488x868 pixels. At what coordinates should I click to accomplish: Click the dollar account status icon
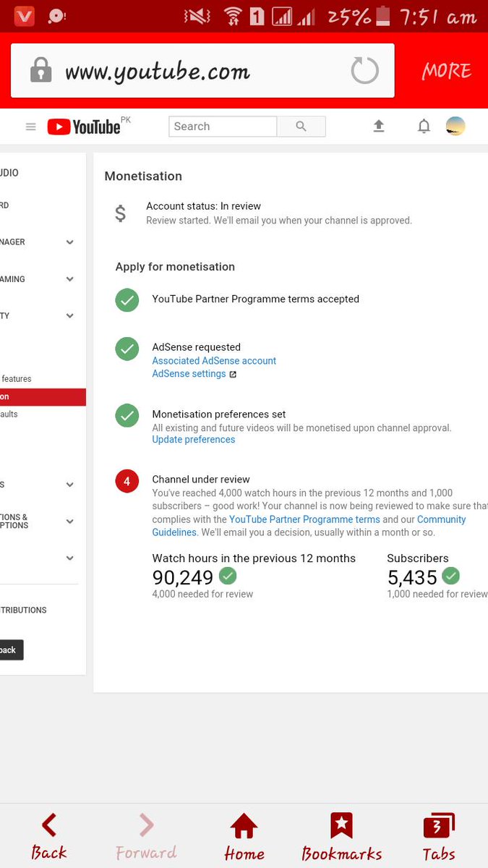click(121, 213)
